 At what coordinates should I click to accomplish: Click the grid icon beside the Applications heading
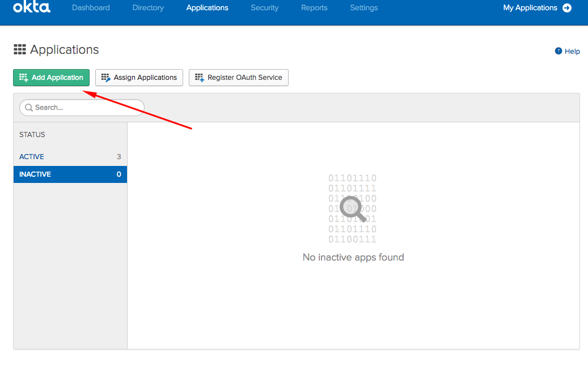click(20, 49)
